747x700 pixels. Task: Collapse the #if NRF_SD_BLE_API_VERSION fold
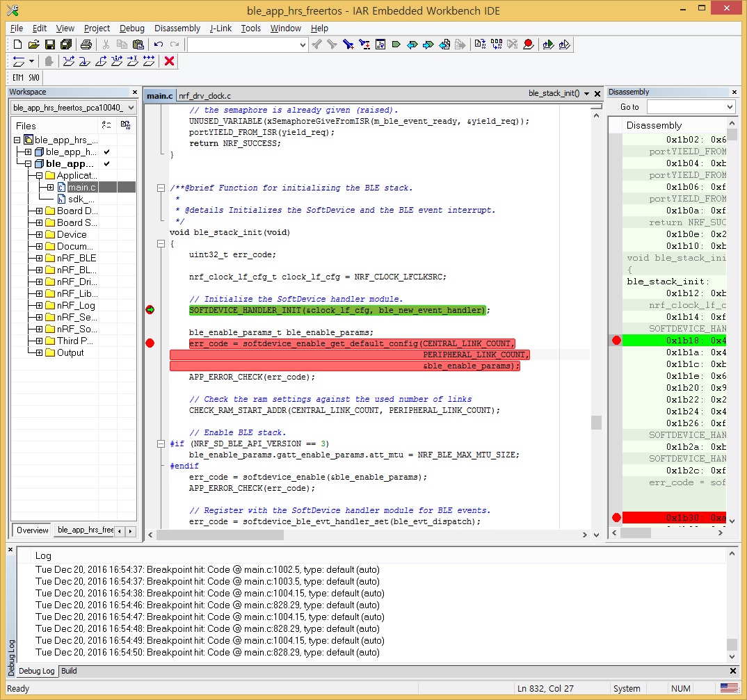(x=161, y=443)
